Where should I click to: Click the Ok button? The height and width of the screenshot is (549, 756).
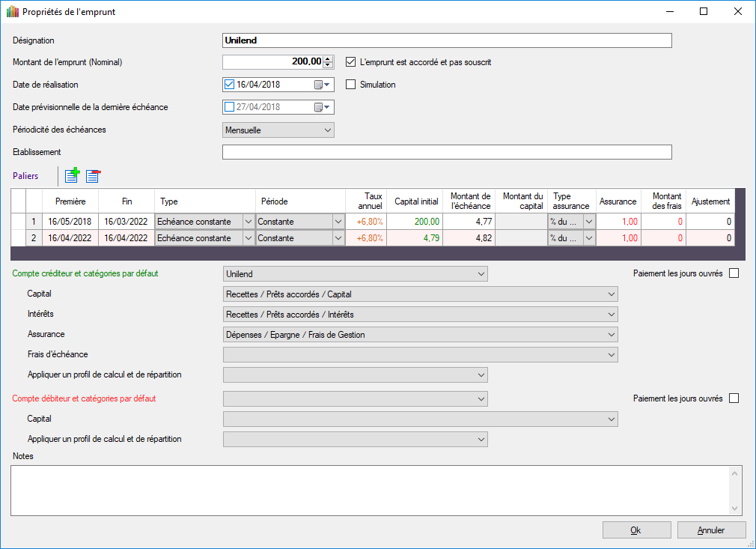636,530
